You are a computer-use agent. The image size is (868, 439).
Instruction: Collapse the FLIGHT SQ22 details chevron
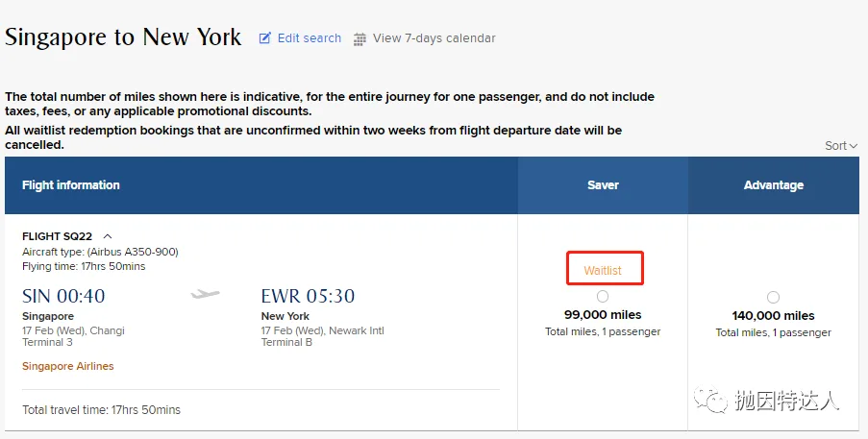coord(108,236)
